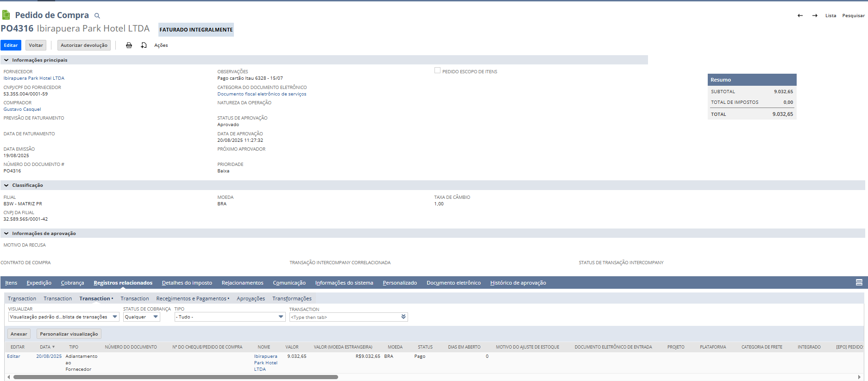Viewport: 868px width, 381px height.
Task: Click the Transaction type-then-tab input field
Action: point(345,317)
